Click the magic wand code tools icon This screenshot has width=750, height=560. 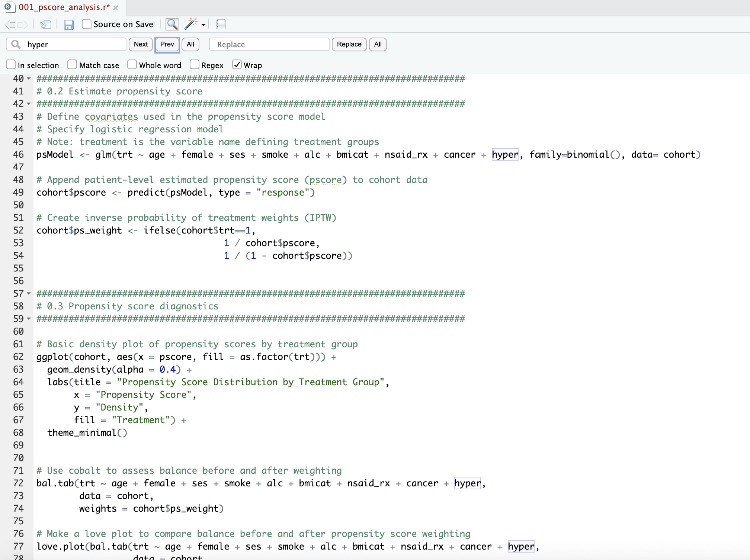click(x=191, y=24)
